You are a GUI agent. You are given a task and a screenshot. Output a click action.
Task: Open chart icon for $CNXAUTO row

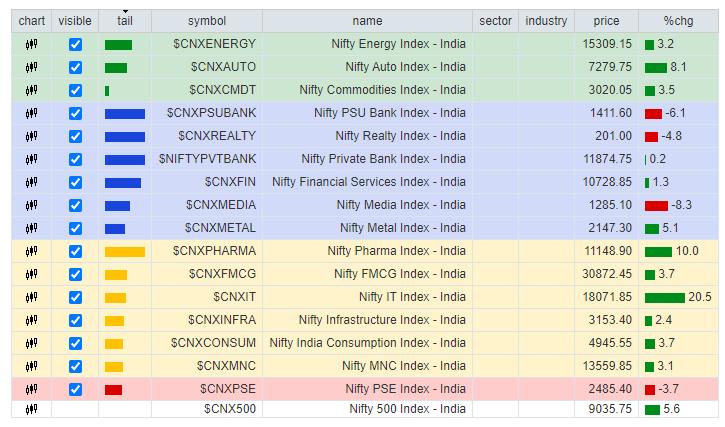pyautogui.click(x=31, y=67)
